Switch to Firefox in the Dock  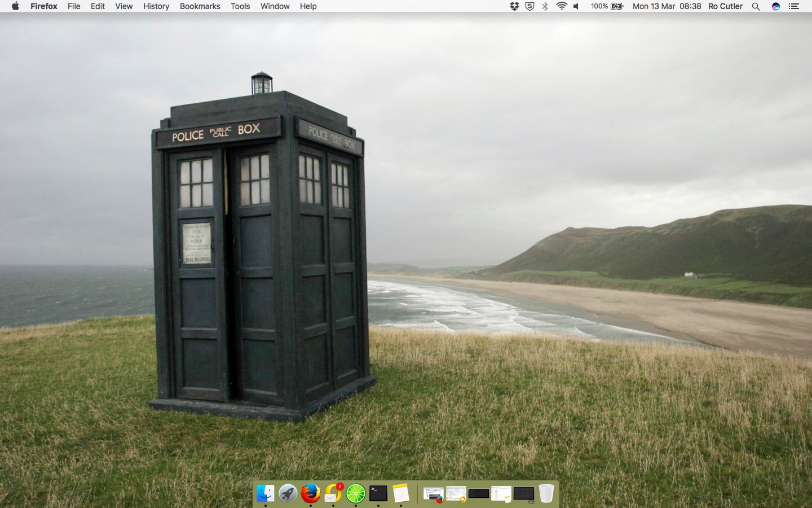coord(311,493)
